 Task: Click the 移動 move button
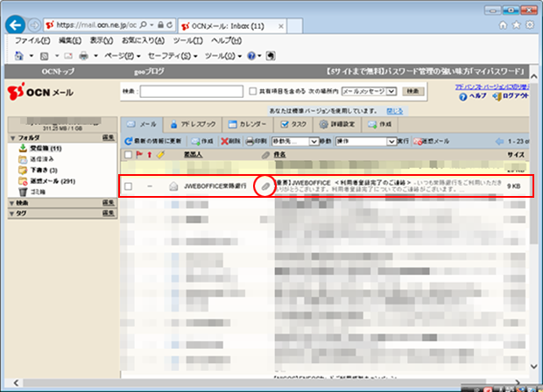pyautogui.click(x=325, y=141)
